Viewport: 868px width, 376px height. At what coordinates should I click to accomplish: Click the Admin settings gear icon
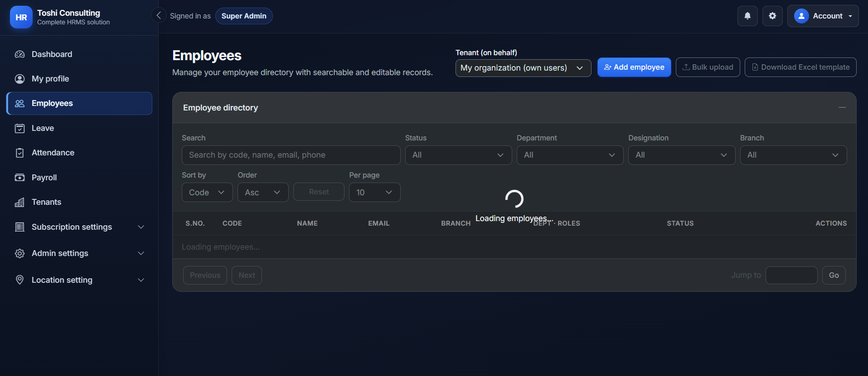click(20, 253)
